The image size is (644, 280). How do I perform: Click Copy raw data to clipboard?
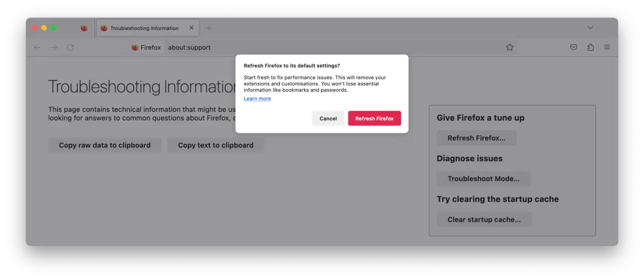[x=105, y=145]
